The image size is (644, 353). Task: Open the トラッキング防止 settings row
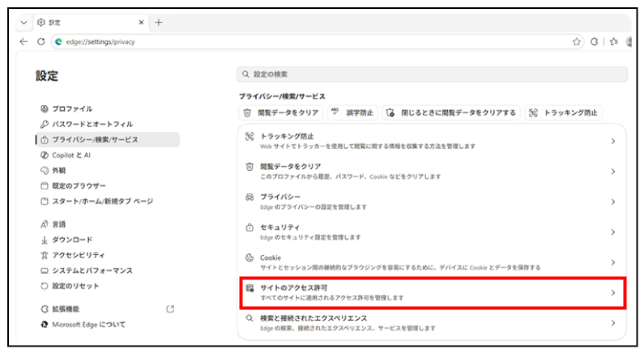point(432,141)
